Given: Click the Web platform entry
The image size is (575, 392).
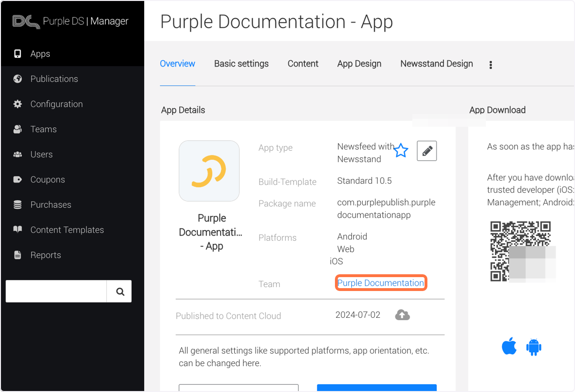Looking at the screenshot, I should (345, 249).
